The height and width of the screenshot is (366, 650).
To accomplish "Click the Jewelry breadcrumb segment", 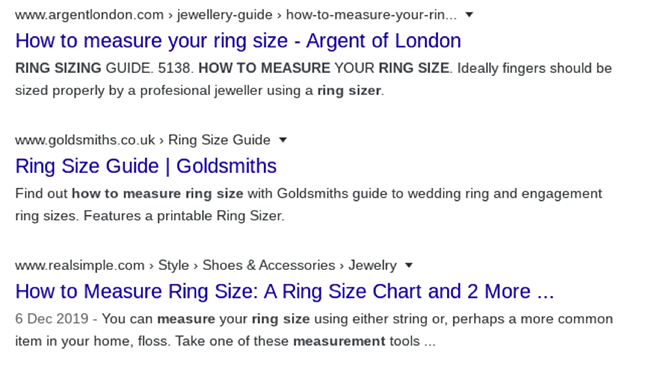I will [x=372, y=265].
